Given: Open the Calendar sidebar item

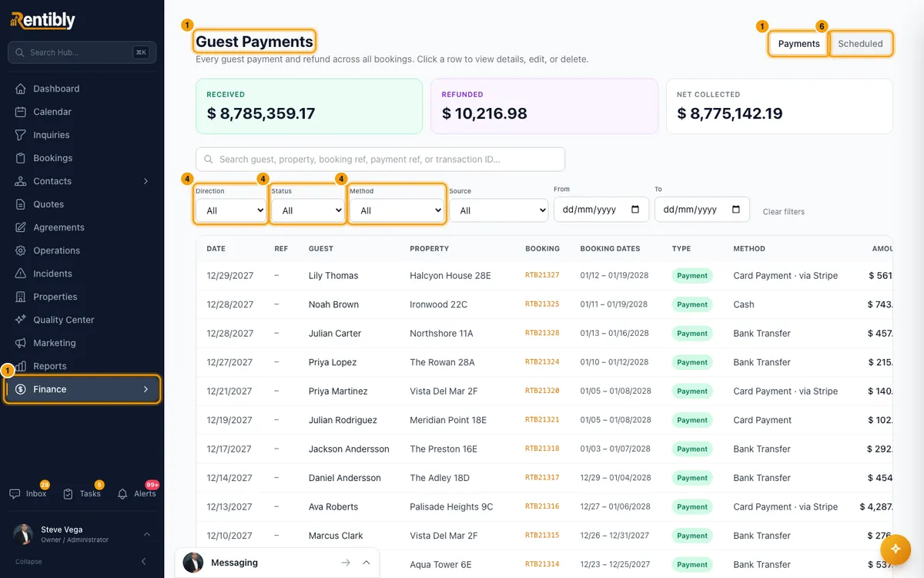Looking at the screenshot, I should 82,112.
